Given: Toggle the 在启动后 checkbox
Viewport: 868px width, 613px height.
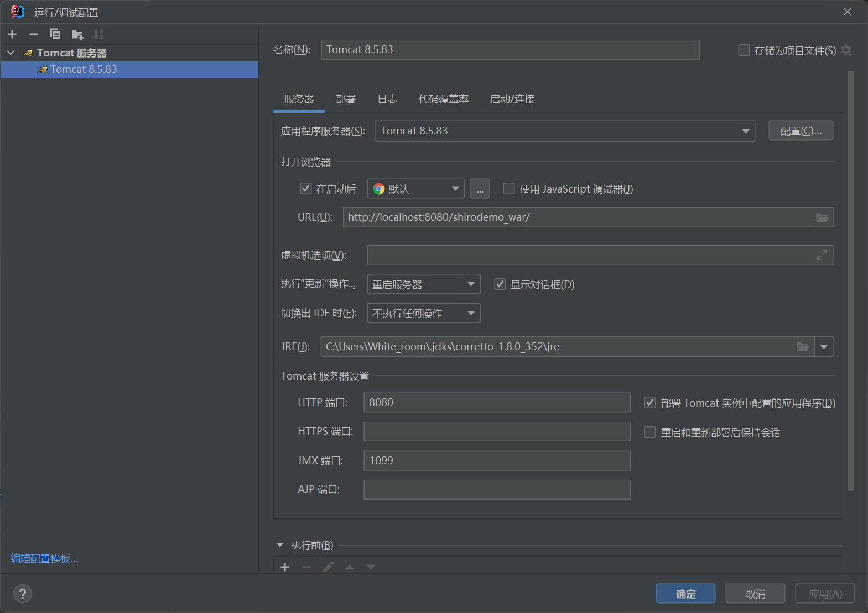Looking at the screenshot, I should click(x=305, y=189).
